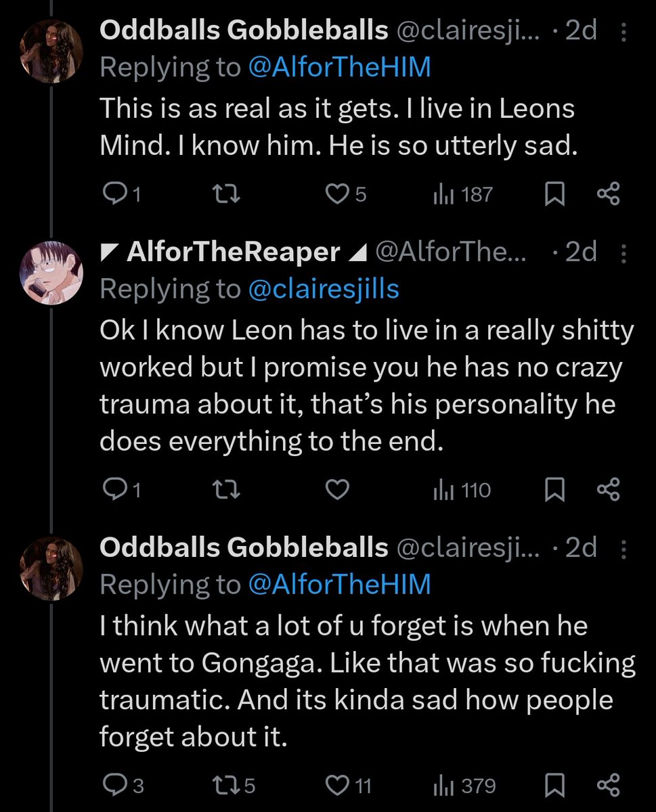The image size is (656, 812).
Task: Open the AlforTheReaper display name
Action: pos(234,252)
